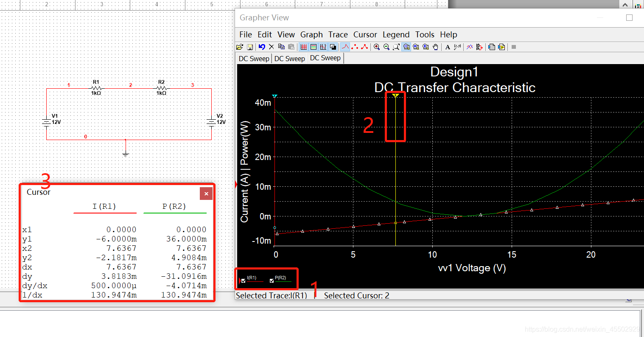Image resolution: width=644 pixels, height=337 pixels.
Task: Click the y1 value -6.0000m
Action: click(117, 239)
